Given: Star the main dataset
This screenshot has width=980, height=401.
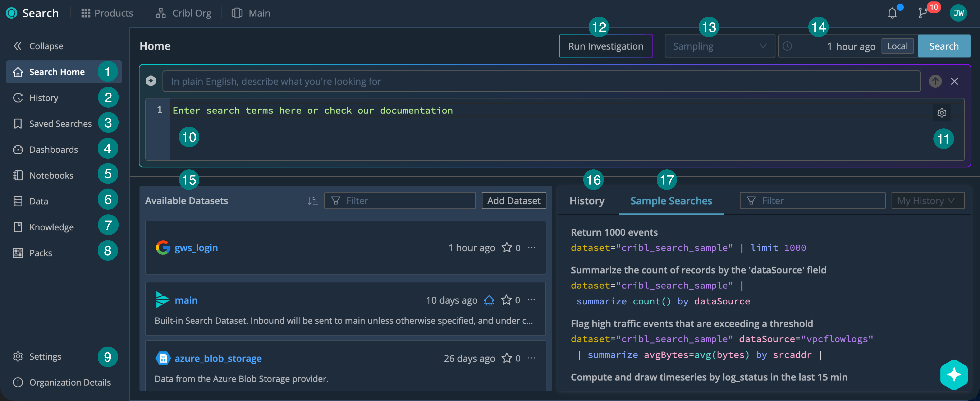Looking at the screenshot, I should point(506,300).
